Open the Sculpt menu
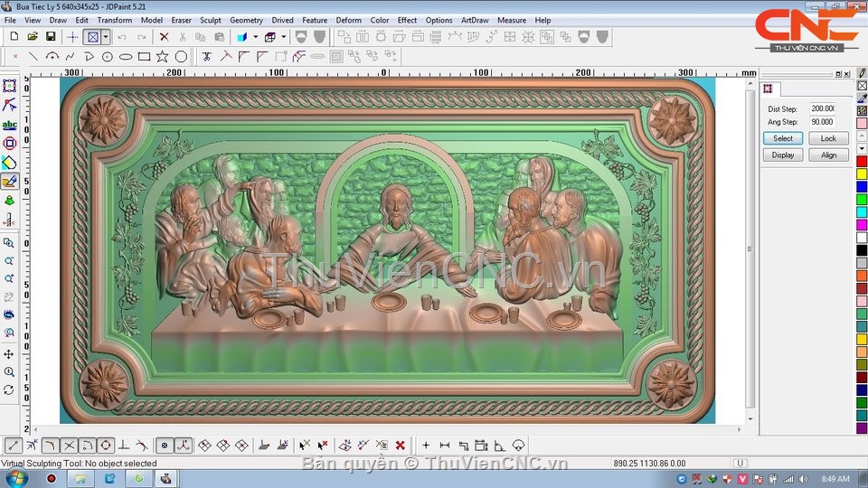The height and width of the screenshot is (488, 868). 211,20
